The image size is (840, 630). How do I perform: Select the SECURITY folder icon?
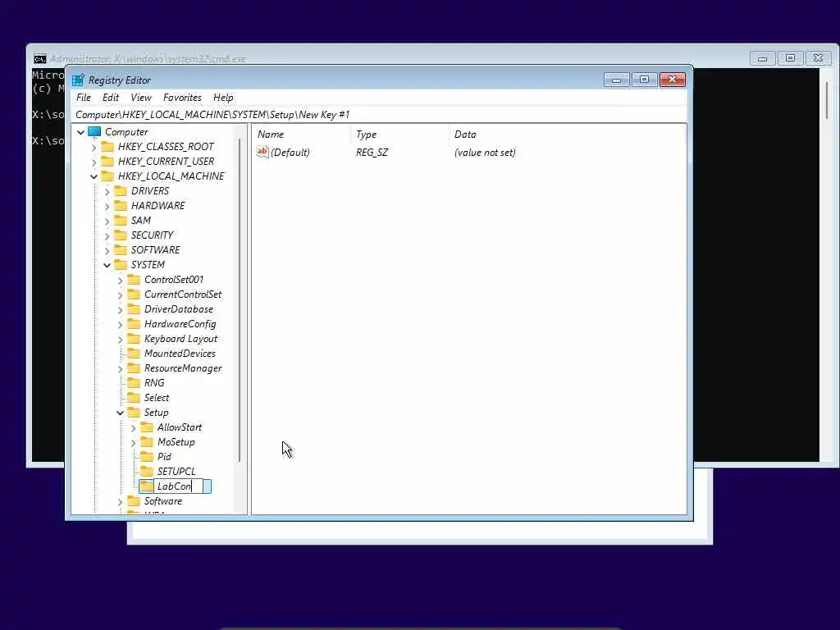(121, 235)
